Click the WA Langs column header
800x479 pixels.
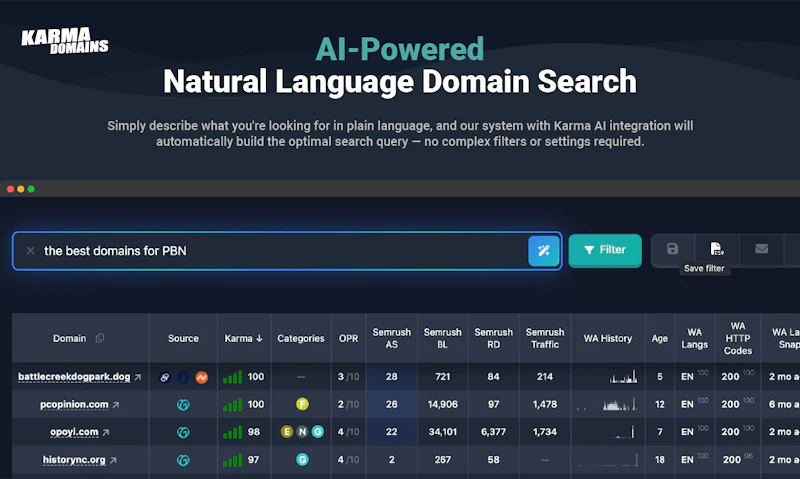click(694, 338)
